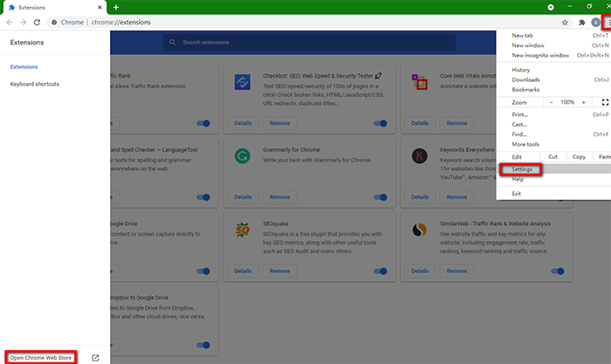Click the external link icon beside Web Store
611x364 pixels.
tap(95, 357)
